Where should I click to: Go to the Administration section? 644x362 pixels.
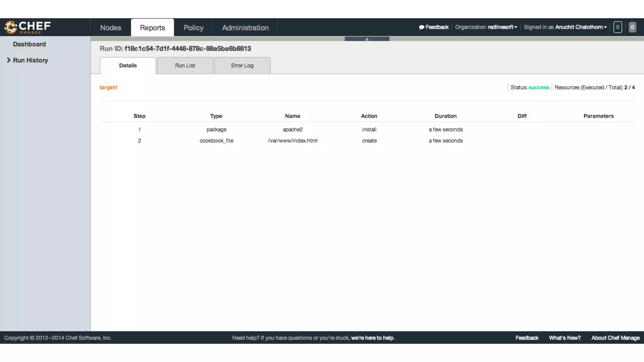tap(245, 28)
